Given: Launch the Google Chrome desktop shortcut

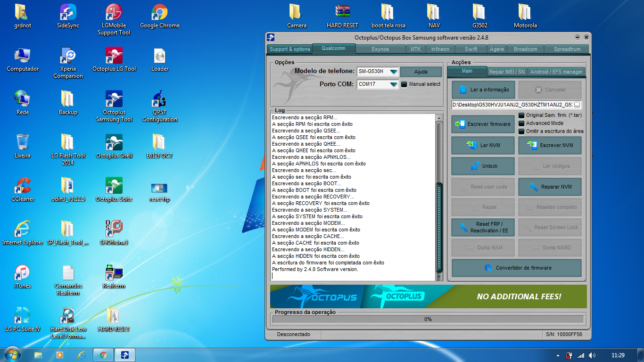Looking at the screenshot, I should 160,16.
